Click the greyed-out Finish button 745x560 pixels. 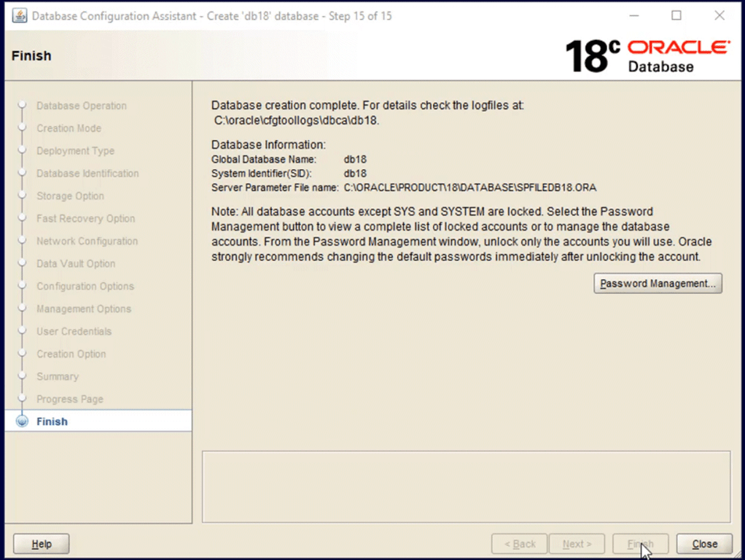(641, 544)
